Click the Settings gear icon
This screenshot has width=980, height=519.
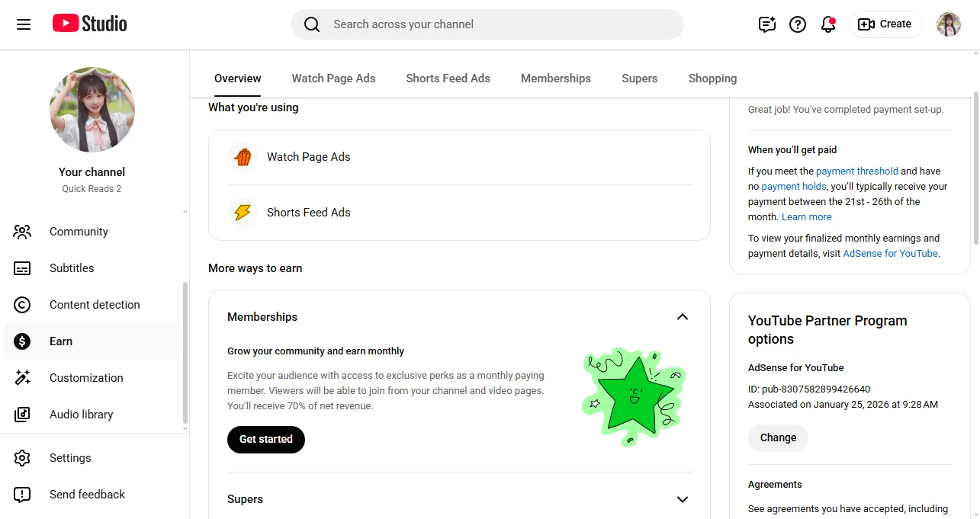pyautogui.click(x=22, y=458)
